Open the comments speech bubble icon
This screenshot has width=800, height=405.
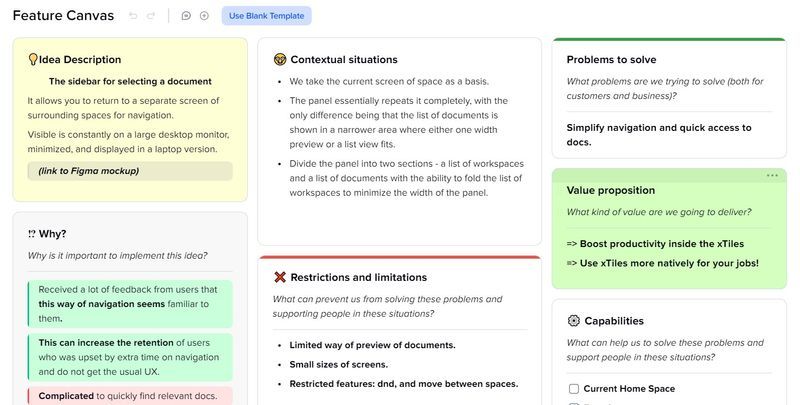coord(186,16)
